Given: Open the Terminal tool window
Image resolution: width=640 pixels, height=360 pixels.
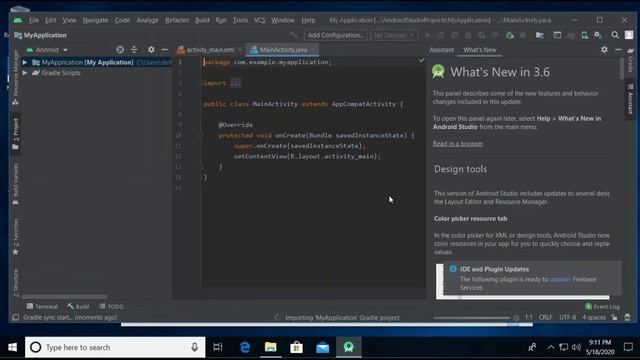Looking at the screenshot, I should 42,307.
